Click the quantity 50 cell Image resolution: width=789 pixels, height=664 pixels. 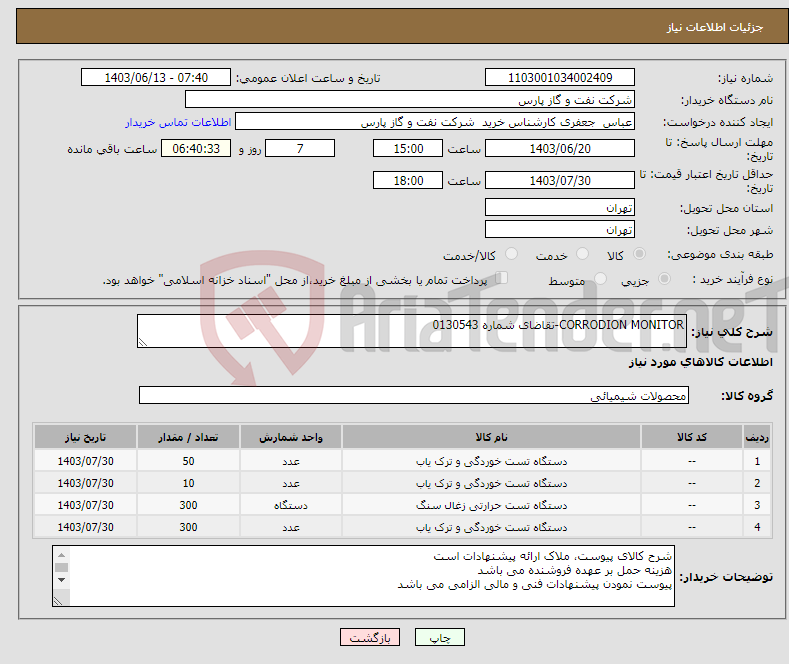coord(188,461)
